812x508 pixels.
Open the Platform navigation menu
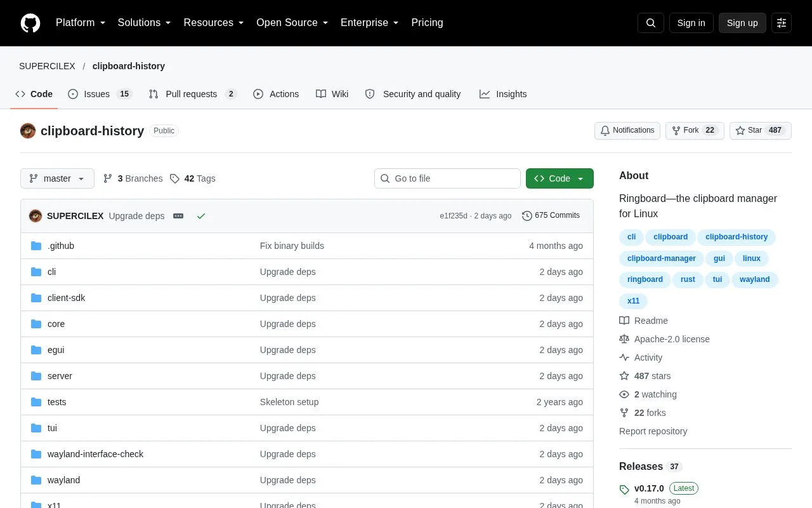coord(81,23)
